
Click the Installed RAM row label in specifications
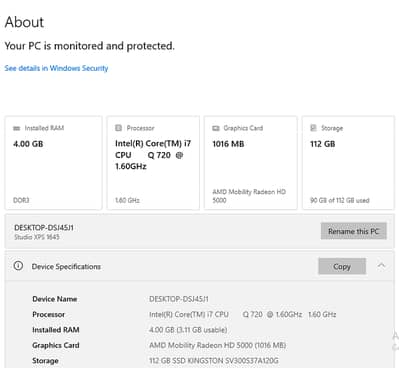tap(56, 330)
